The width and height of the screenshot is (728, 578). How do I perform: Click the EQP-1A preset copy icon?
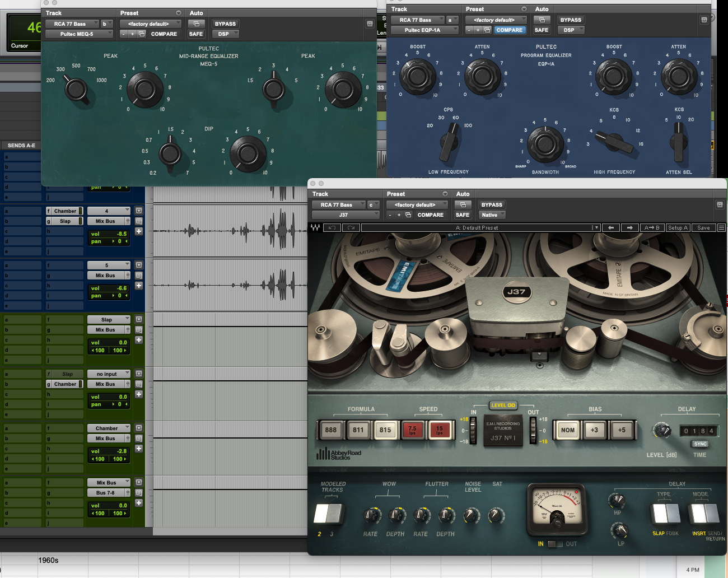[x=487, y=30]
